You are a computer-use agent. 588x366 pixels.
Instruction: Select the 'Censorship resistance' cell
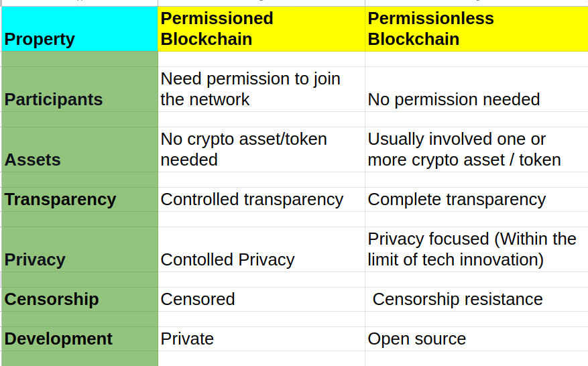pos(476,299)
